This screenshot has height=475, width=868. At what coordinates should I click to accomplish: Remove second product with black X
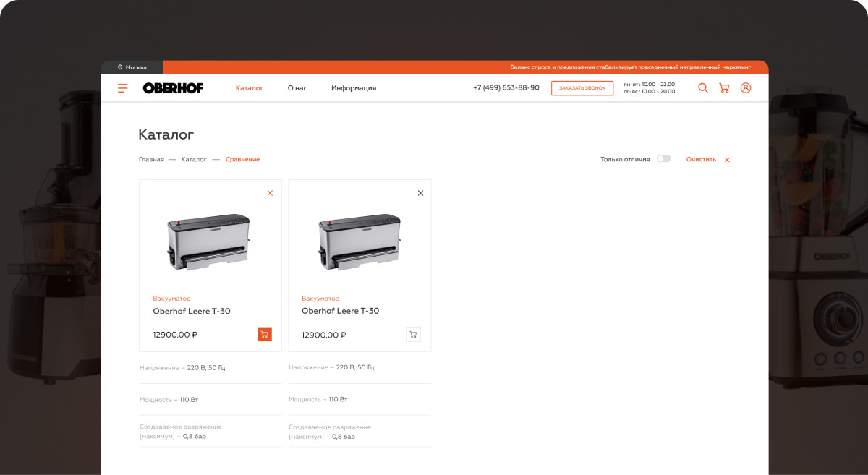tap(420, 193)
